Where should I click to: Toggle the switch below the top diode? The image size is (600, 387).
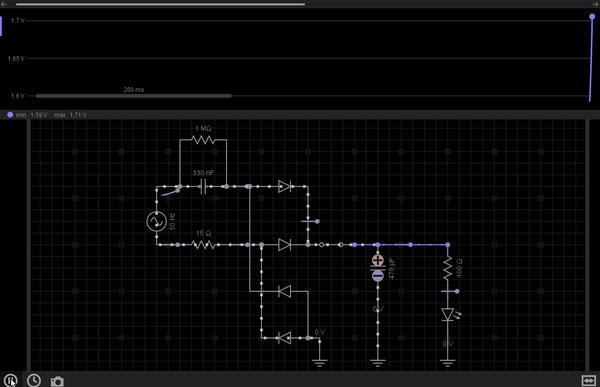pyautogui.click(x=310, y=221)
